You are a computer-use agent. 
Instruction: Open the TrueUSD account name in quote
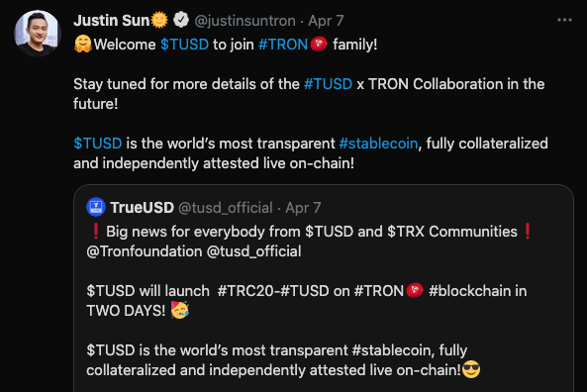click(x=143, y=208)
